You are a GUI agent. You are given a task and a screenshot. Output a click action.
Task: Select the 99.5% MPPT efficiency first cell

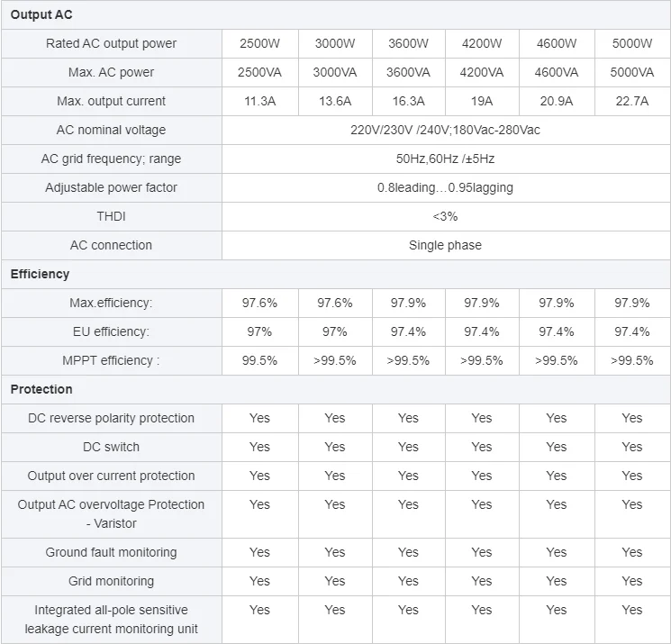point(259,360)
